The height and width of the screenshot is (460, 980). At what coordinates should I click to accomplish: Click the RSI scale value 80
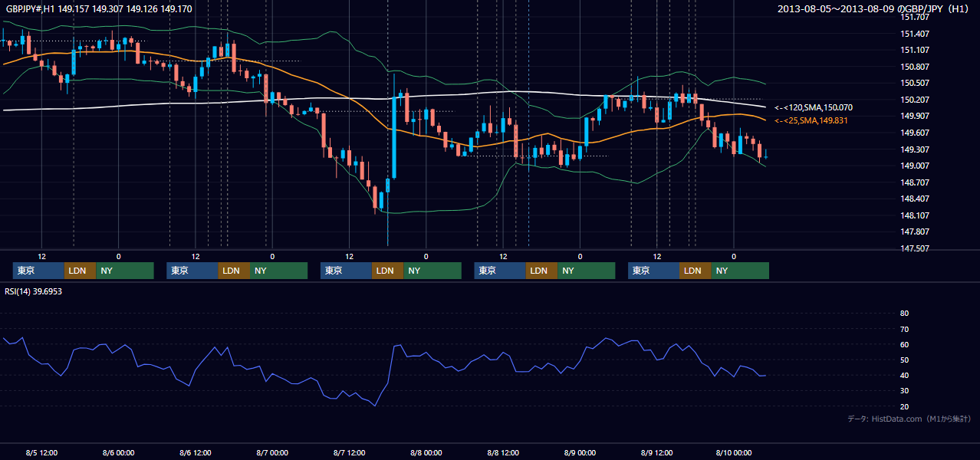coord(904,314)
